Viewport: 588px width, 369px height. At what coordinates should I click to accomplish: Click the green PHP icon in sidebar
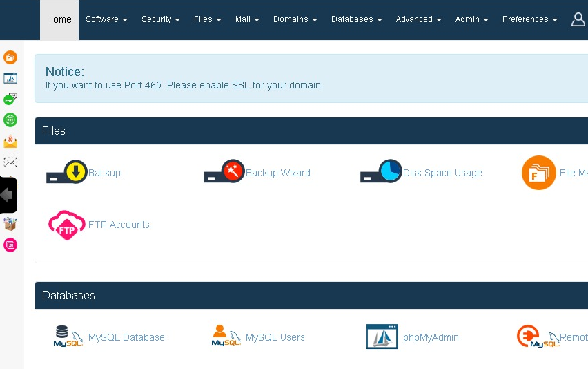pos(10,99)
